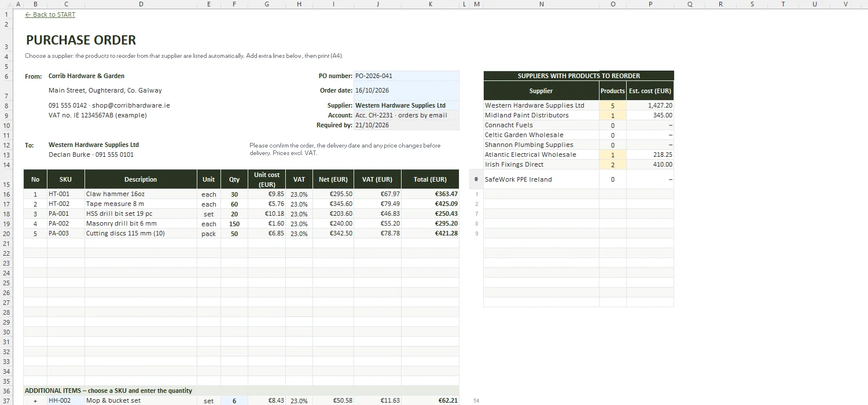The width and height of the screenshot is (868, 405).
Task: Click the PURCHASE ORDER title
Action: (81, 40)
